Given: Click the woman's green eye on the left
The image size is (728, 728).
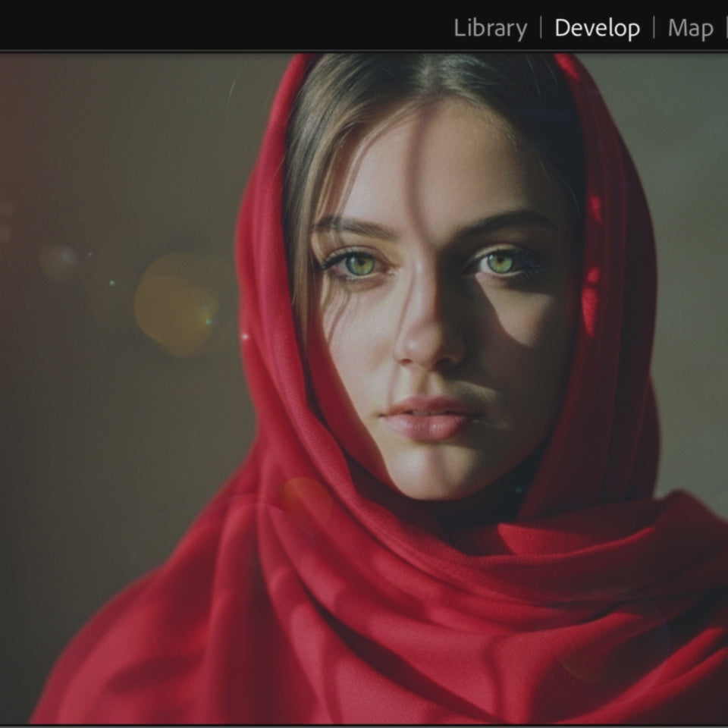Looking at the screenshot, I should pos(359,264).
